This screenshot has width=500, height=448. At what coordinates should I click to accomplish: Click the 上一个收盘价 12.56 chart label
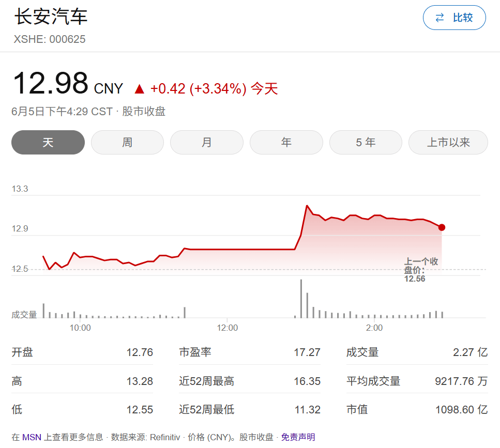[420, 270]
